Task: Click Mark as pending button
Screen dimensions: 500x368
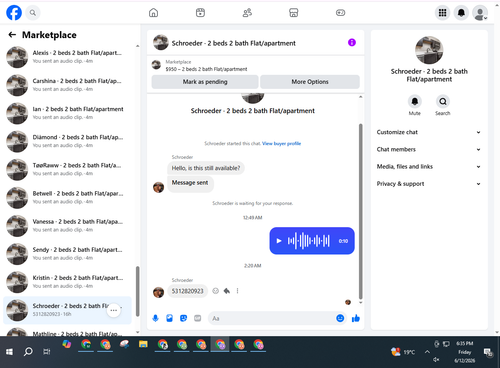Action: tap(205, 82)
